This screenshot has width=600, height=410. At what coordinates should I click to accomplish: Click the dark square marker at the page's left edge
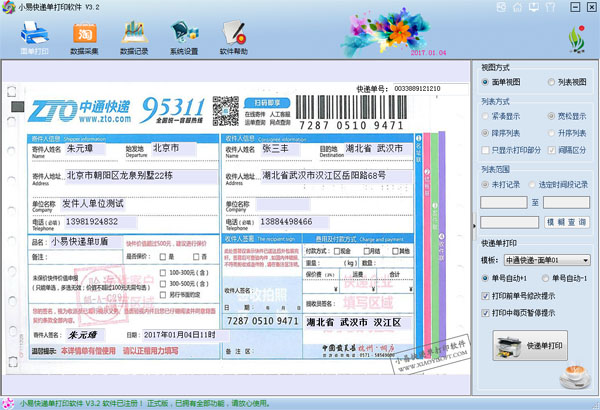pyautogui.click(x=18, y=107)
